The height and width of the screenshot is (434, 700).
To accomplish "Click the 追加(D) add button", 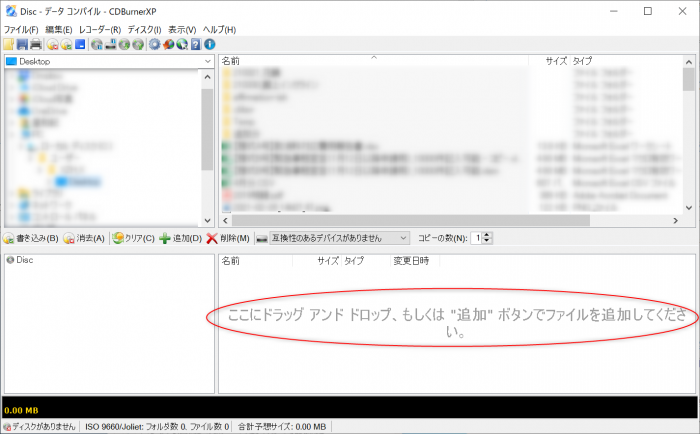I will point(180,238).
